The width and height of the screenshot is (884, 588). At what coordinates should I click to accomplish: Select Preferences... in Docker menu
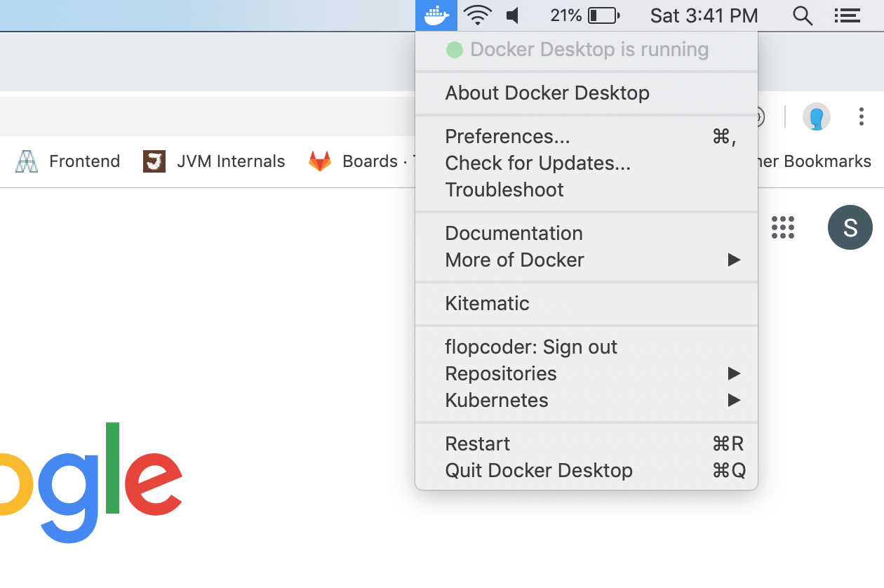(507, 136)
